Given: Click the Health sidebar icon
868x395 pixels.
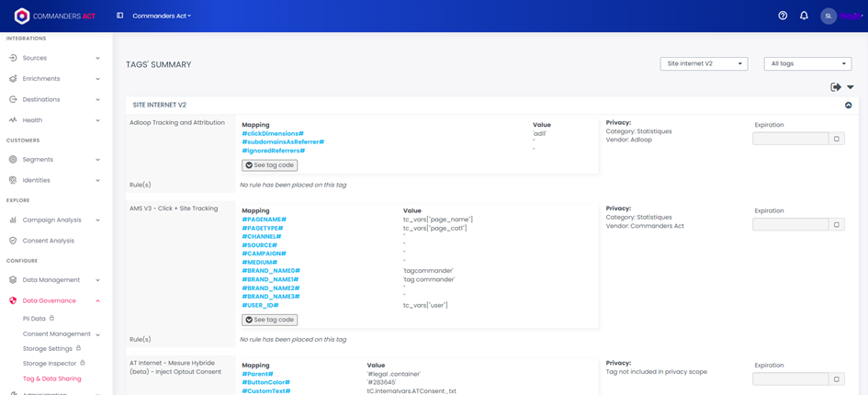Looking at the screenshot, I should click(x=13, y=120).
